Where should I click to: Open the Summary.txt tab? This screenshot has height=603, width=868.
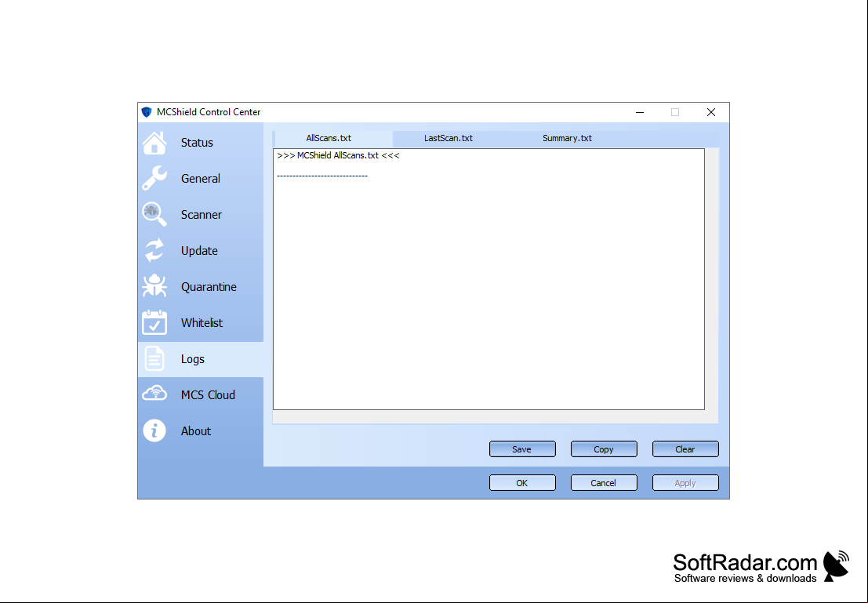point(567,139)
